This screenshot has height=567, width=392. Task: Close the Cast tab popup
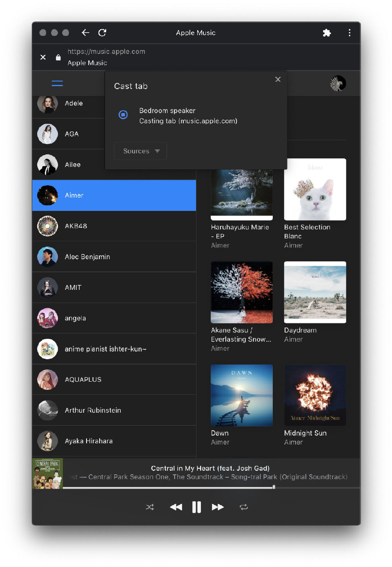[278, 79]
